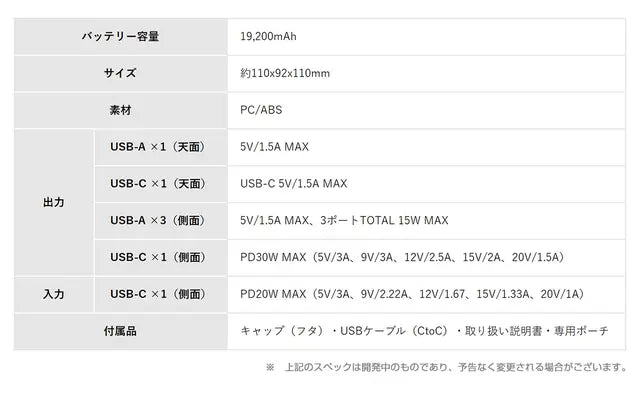
Task: Click the バッテリー容量 header cell
Action: coord(120,36)
